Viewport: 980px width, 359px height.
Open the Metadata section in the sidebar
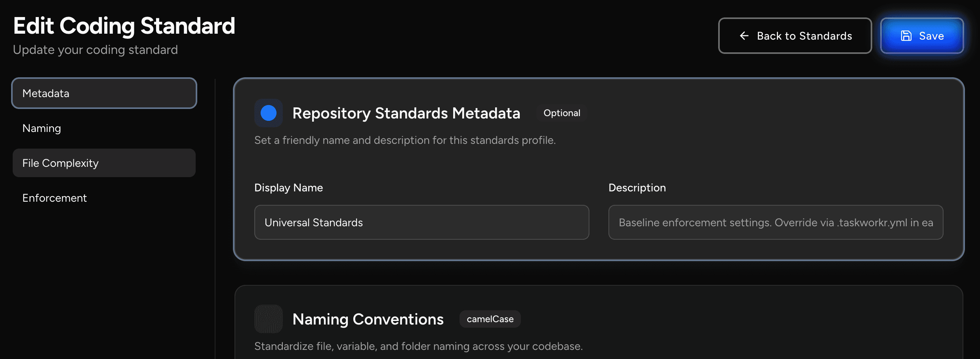point(104,94)
